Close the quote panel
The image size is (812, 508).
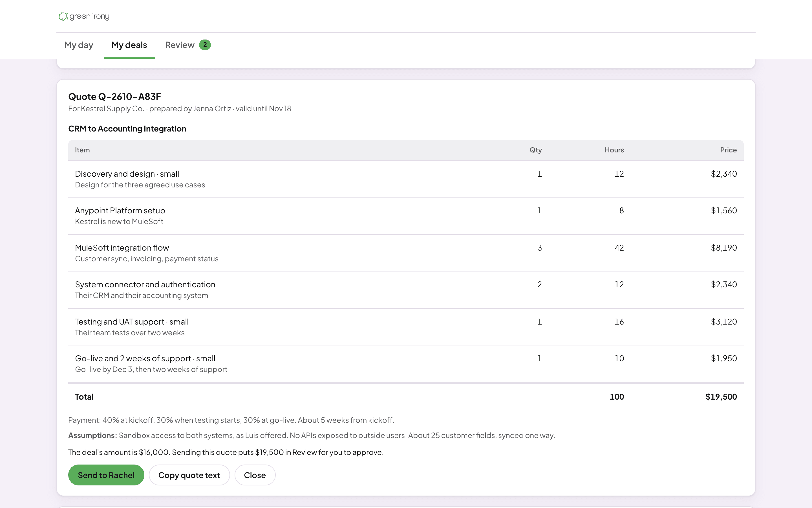[x=255, y=475]
